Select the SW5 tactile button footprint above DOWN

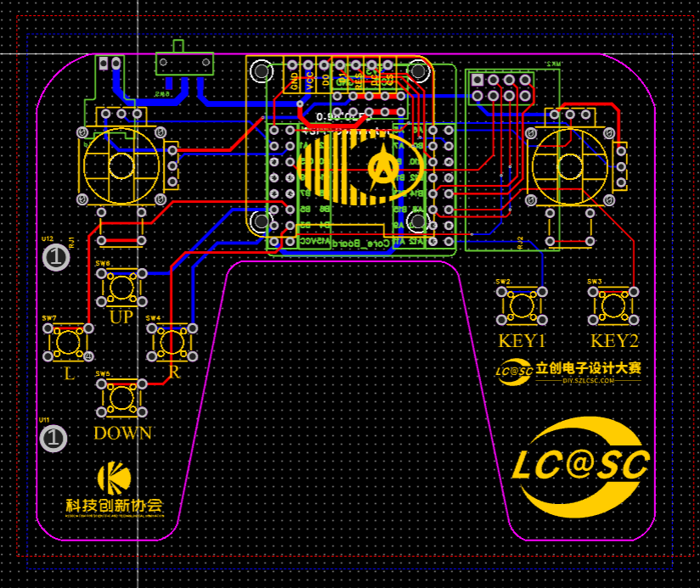click(x=121, y=398)
